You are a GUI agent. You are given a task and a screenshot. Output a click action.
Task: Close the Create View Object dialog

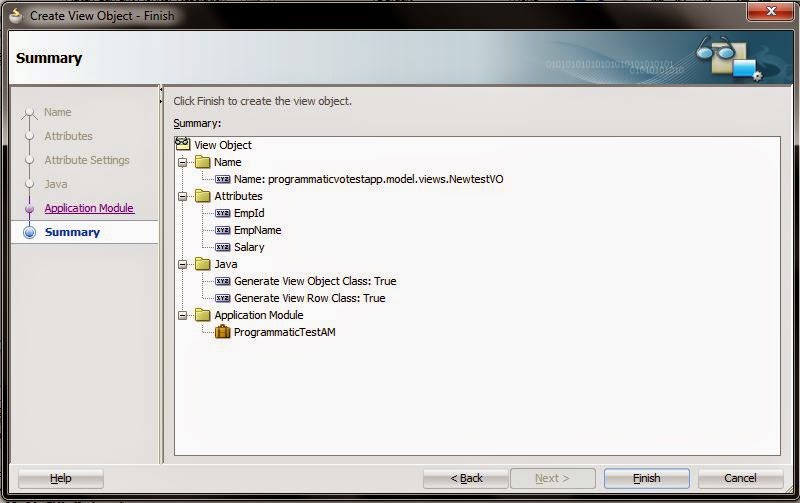coord(770,11)
